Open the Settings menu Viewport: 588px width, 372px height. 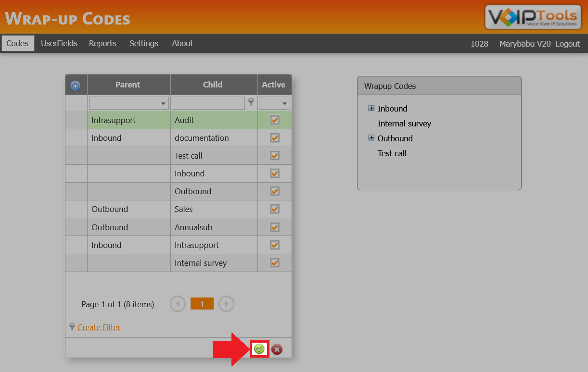143,43
